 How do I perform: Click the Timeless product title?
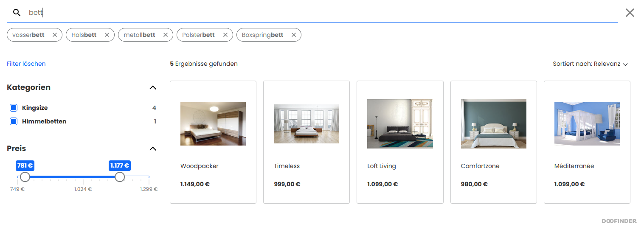[x=287, y=166]
